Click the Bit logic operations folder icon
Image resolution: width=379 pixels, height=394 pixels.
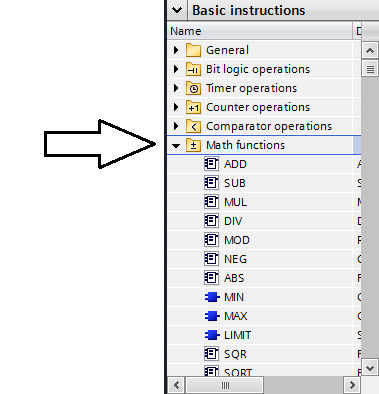point(193,69)
